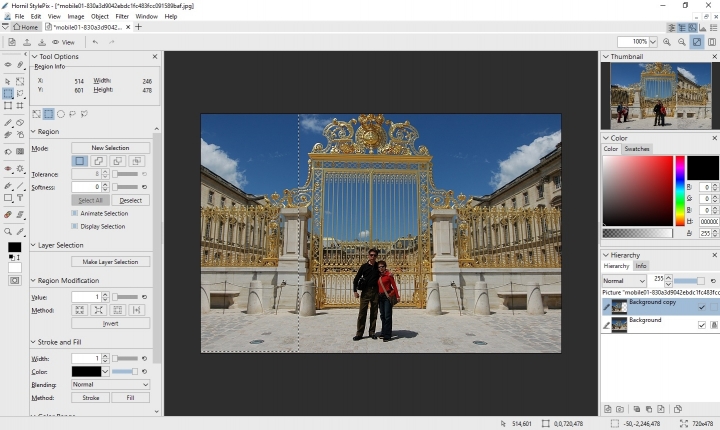The width and height of the screenshot is (720, 430).
Task: Open the stroke Color dropdown arrow
Action: [x=106, y=372]
